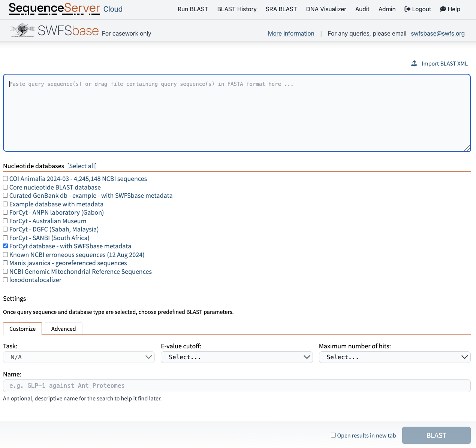Click the search Name input field

click(x=237, y=386)
